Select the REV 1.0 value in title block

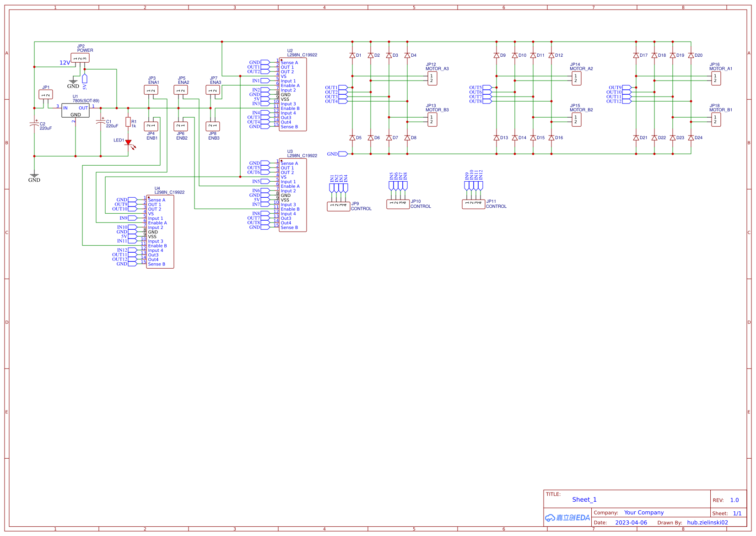[x=735, y=500]
